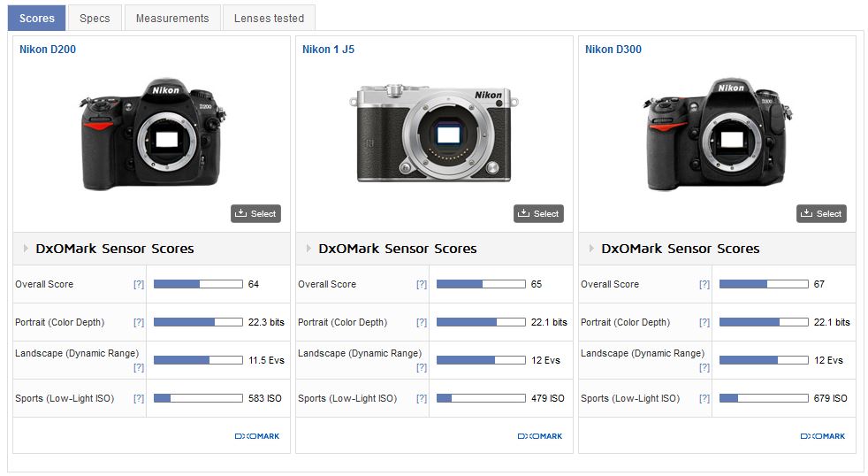Expand Nikon D200 DxOMark Sensor Scores section
868x476 pixels.
(x=26, y=249)
